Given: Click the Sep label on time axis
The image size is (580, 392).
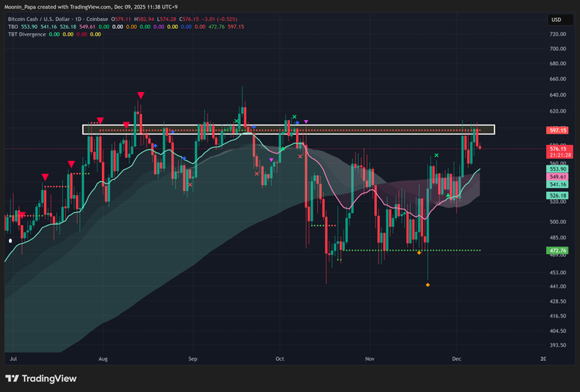Looking at the screenshot, I should pos(193,359).
